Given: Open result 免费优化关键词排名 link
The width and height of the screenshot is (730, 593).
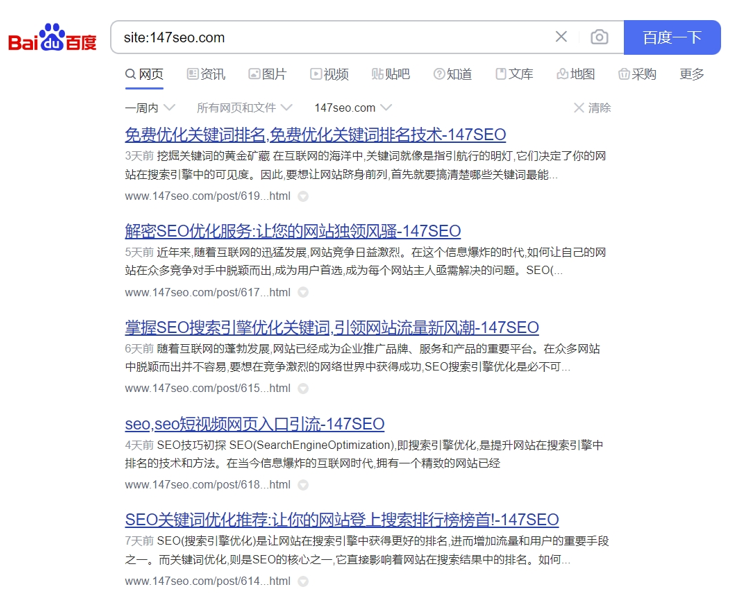Looking at the screenshot, I should pyautogui.click(x=315, y=135).
